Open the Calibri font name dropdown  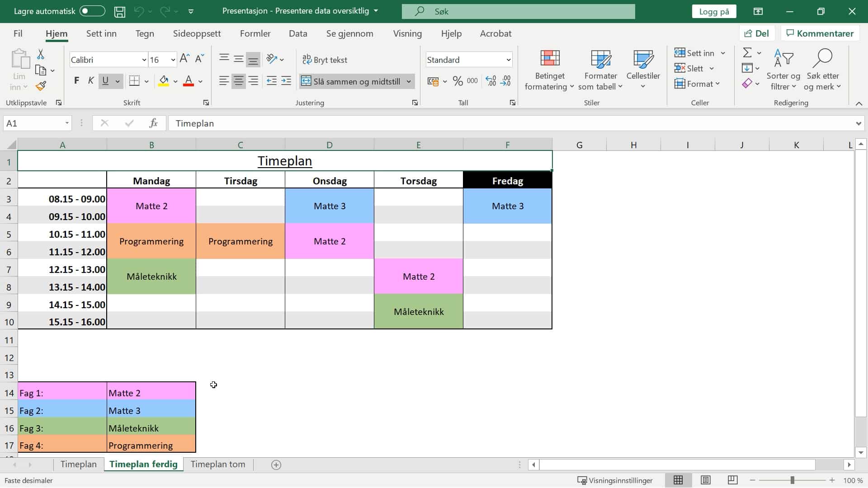tap(144, 60)
